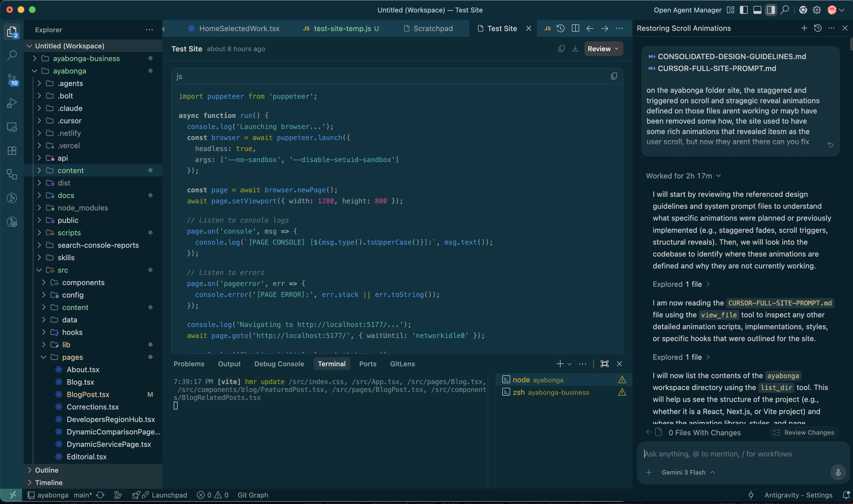853x504 pixels.
Task: Open Corrections.tsx in the pages folder
Action: point(93,407)
